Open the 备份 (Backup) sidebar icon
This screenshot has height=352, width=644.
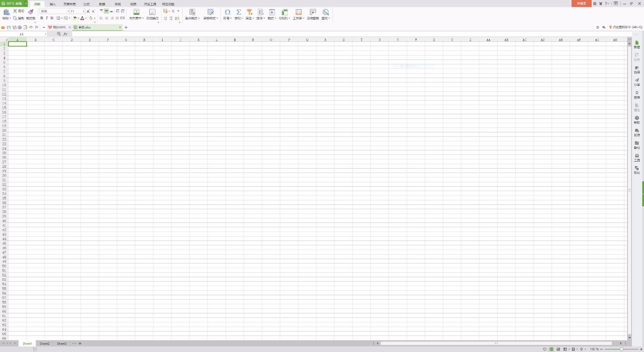click(x=637, y=144)
